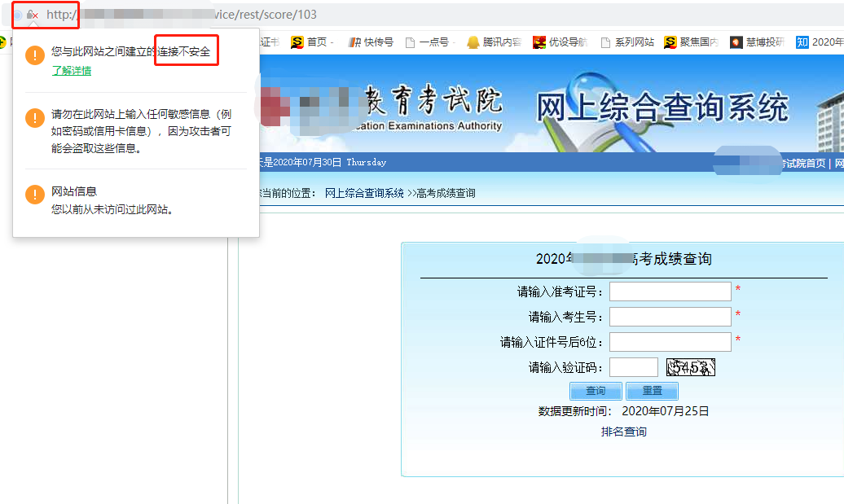This screenshot has width=844, height=504.
Task: Click the 了解详情 link in security popup
Action: [71, 71]
